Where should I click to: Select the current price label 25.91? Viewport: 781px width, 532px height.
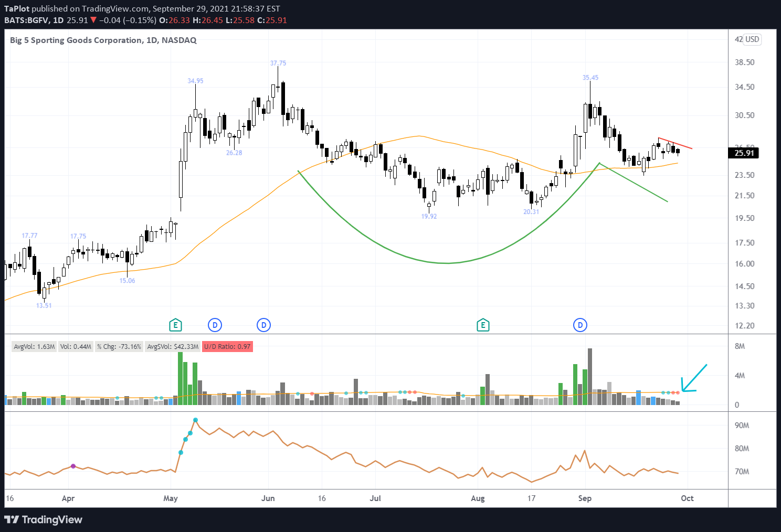[743, 153]
